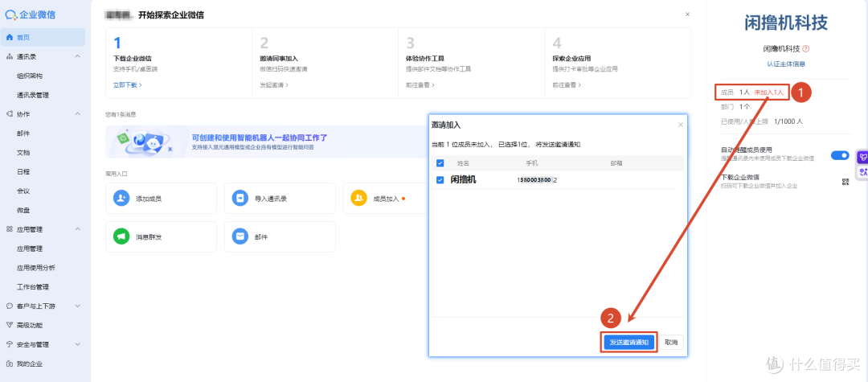Click the 导入通讯录 shortcut card
The width and height of the screenshot is (868, 382).
click(x=280, y=198)
